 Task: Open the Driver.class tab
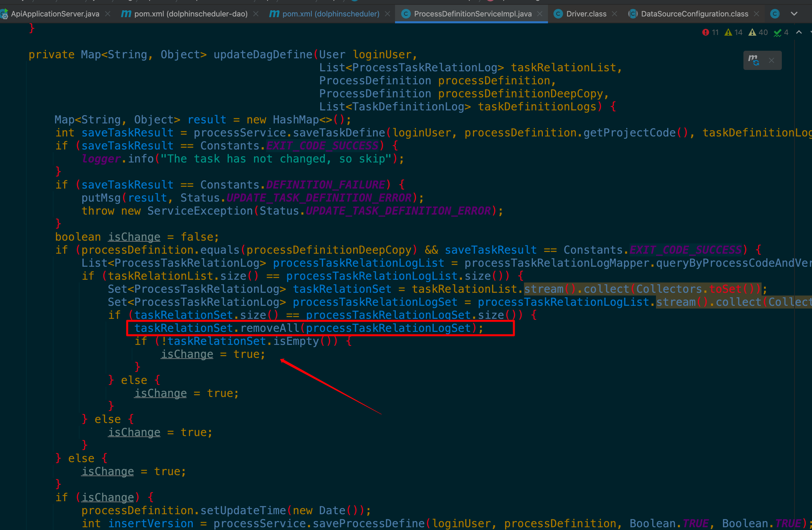click(586, 14)
